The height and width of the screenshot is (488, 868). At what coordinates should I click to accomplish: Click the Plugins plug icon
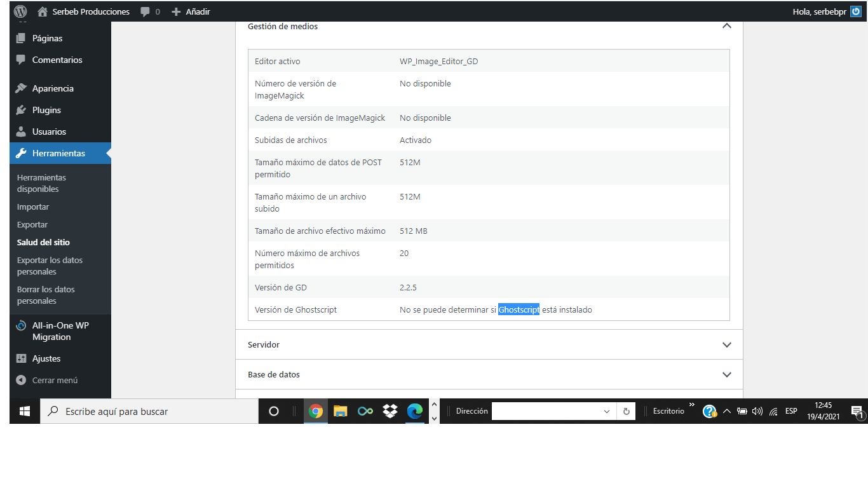(x=21, y=110)
